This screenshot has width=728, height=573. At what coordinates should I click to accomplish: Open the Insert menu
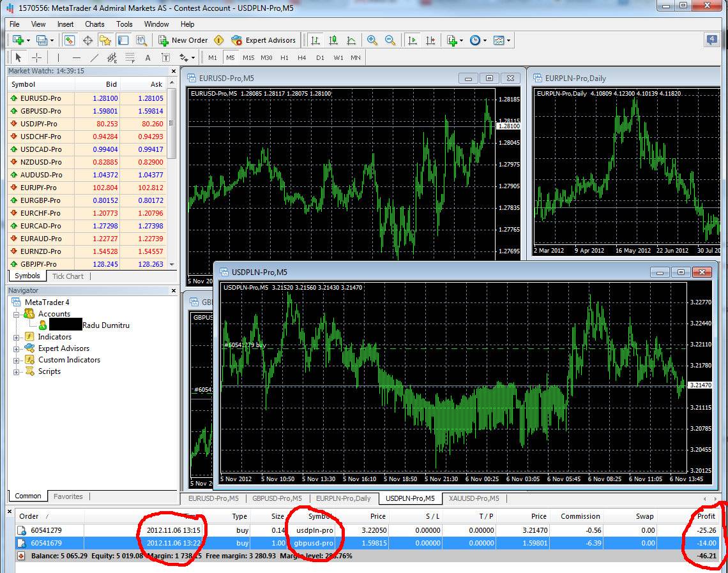point(66,24)
